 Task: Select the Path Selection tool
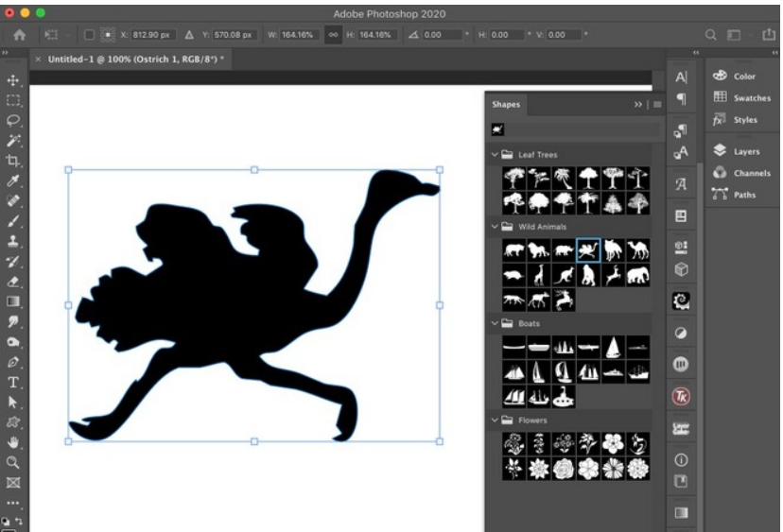(x=13, y=403)
